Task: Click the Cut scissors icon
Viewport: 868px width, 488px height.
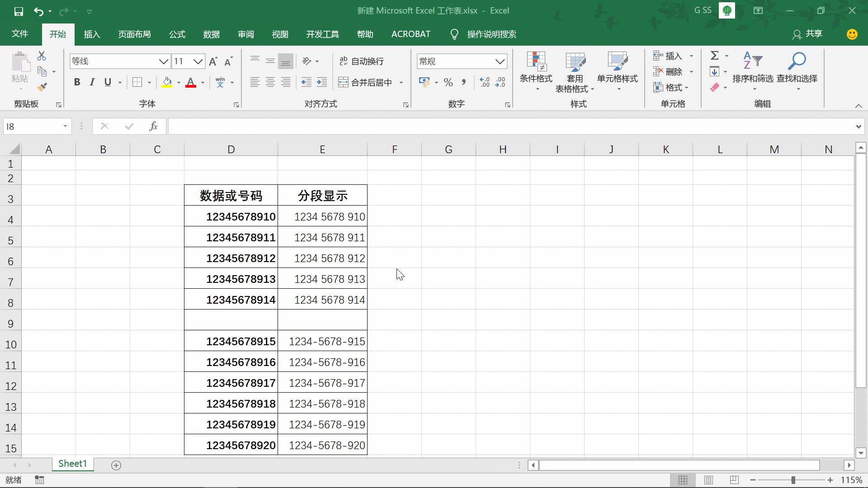Action: point(42,56)
